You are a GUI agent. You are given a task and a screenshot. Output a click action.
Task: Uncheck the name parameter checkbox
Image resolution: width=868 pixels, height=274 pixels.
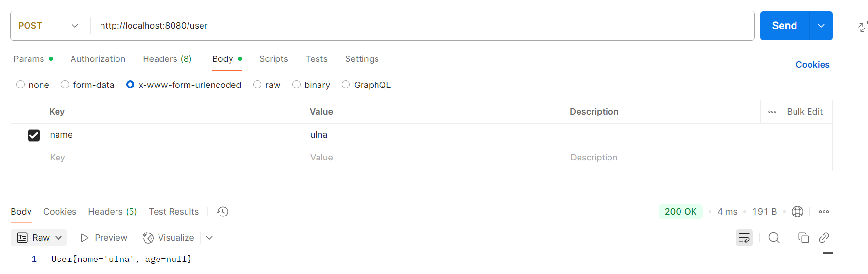click(34, 135)
